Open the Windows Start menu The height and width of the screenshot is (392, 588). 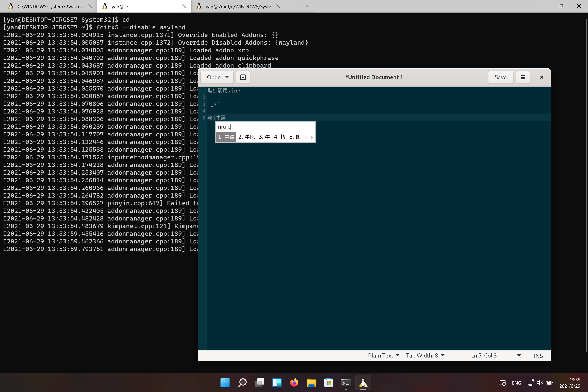[x=225, y=383]
